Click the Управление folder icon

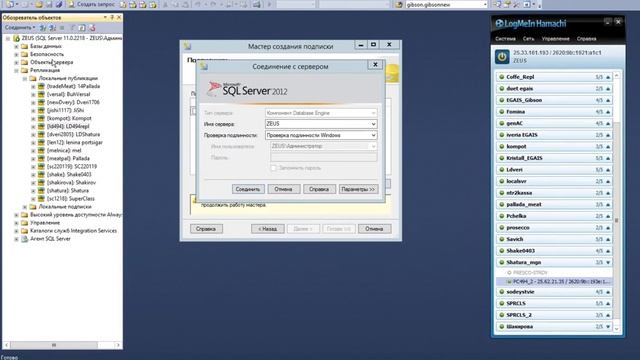pos(24,223)
